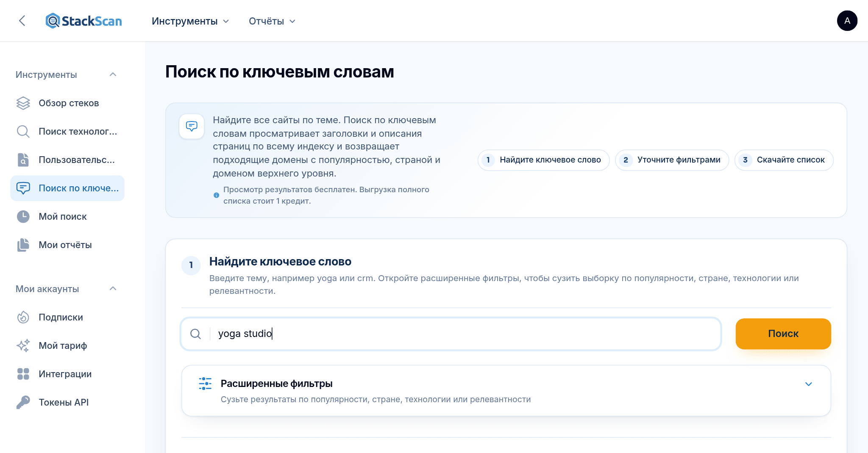Viewport: 868px width, 453px height.
Task: Expand Расширенные фильтры with the chevron
Action: click(x=808, y=384)
